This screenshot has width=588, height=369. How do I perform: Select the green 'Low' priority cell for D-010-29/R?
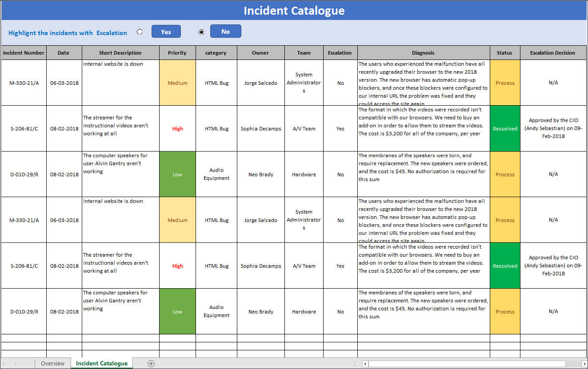[x=177, y=174]
